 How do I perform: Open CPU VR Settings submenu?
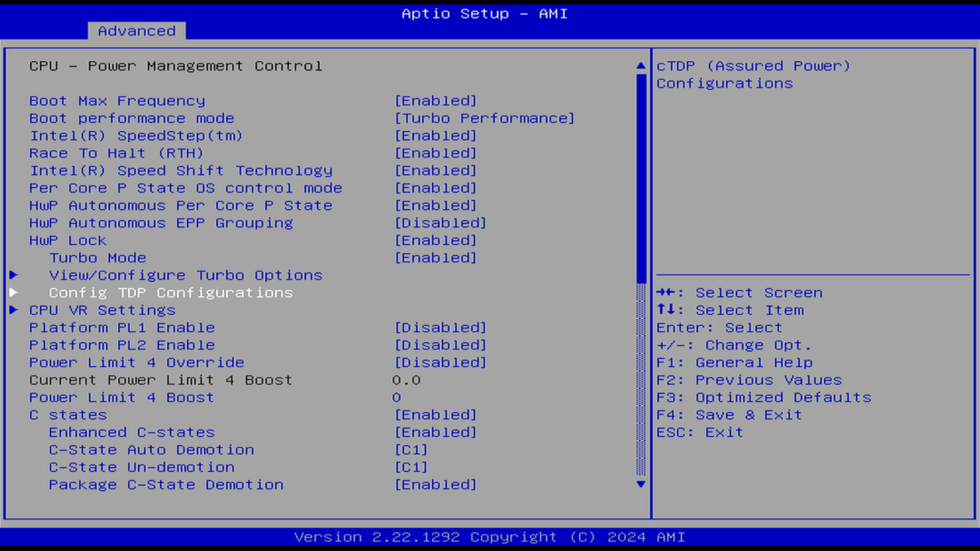[x=102, y=310]
